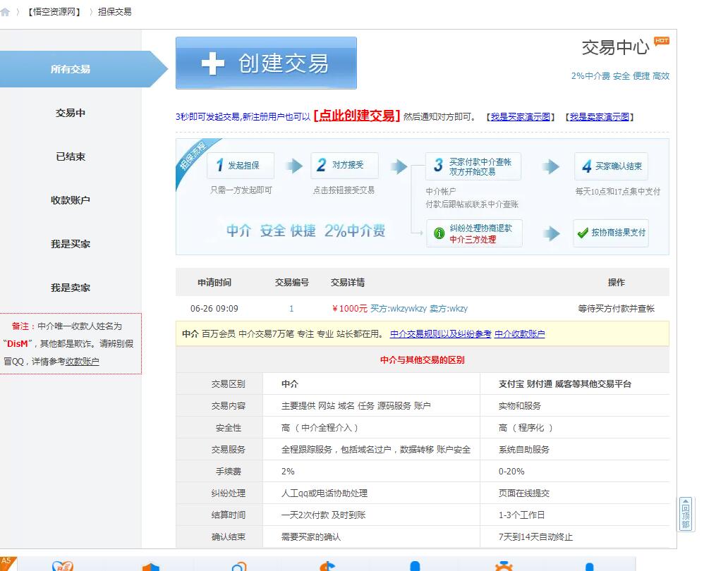The height and width of the screenshot is (571, 728).
Task: Click the plus icon on 创建交易 button
Action: tap(212, 63)
